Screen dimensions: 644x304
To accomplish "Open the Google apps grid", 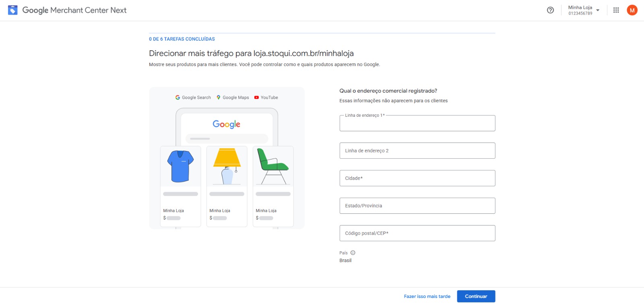I will (x=616, y=10).
